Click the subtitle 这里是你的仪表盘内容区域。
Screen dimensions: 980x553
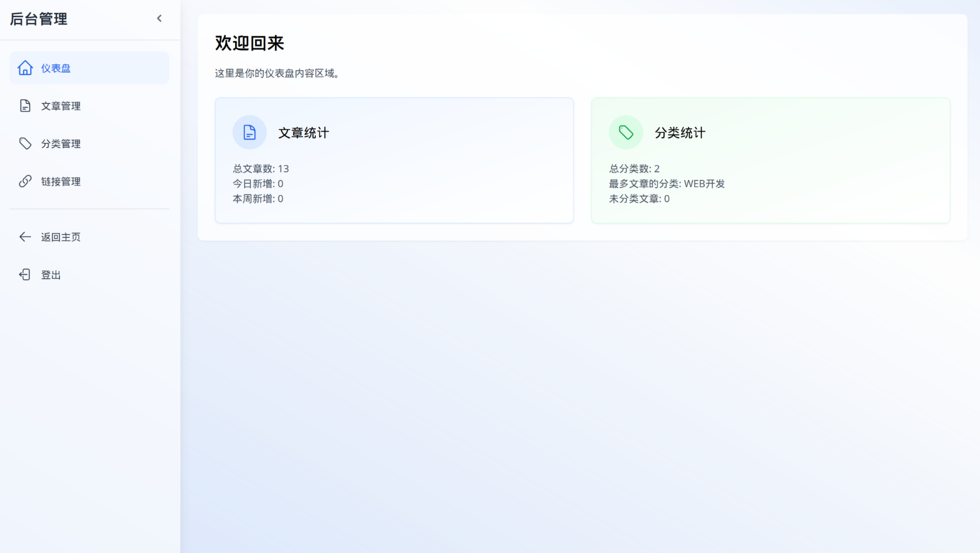point(278,73)
